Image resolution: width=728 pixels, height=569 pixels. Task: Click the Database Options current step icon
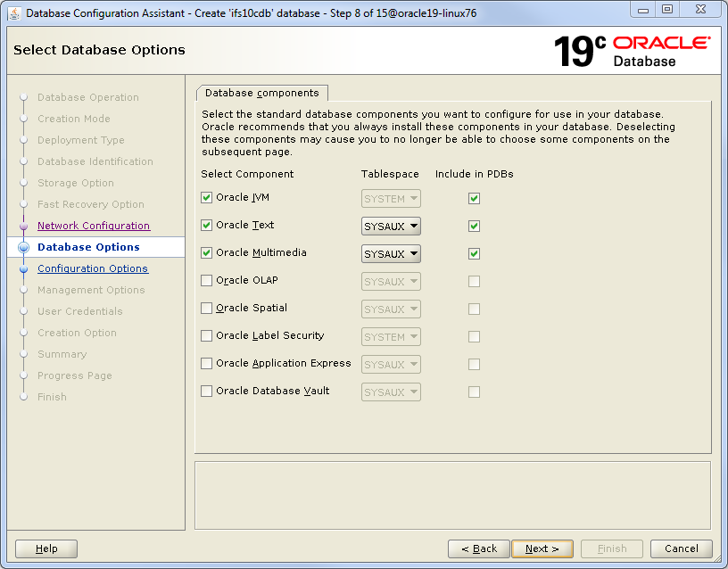tap(24, 247)
